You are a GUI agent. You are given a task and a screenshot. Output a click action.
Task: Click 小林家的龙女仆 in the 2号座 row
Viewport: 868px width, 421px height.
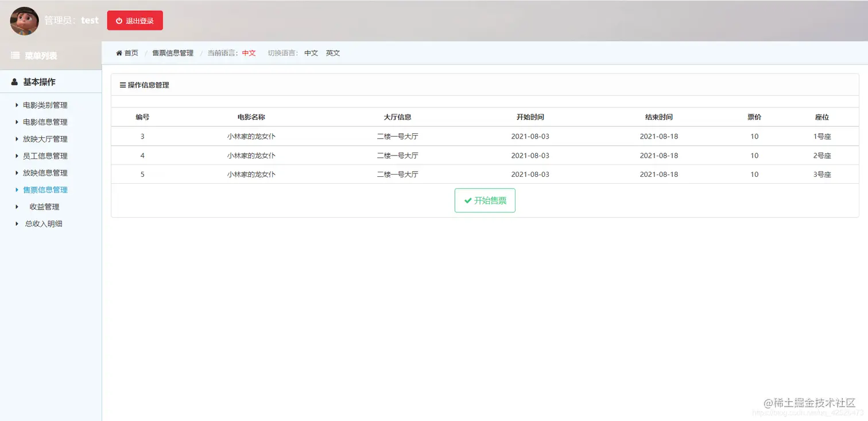[x=251, y=156]
